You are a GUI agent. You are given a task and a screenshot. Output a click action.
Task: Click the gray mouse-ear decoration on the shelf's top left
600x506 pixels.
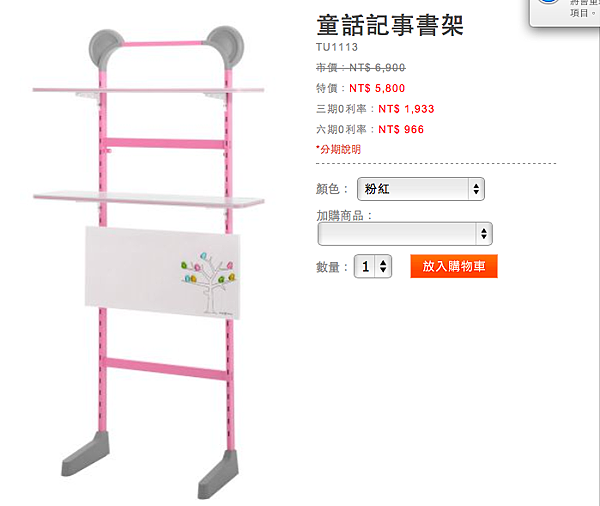coord(106,48)
